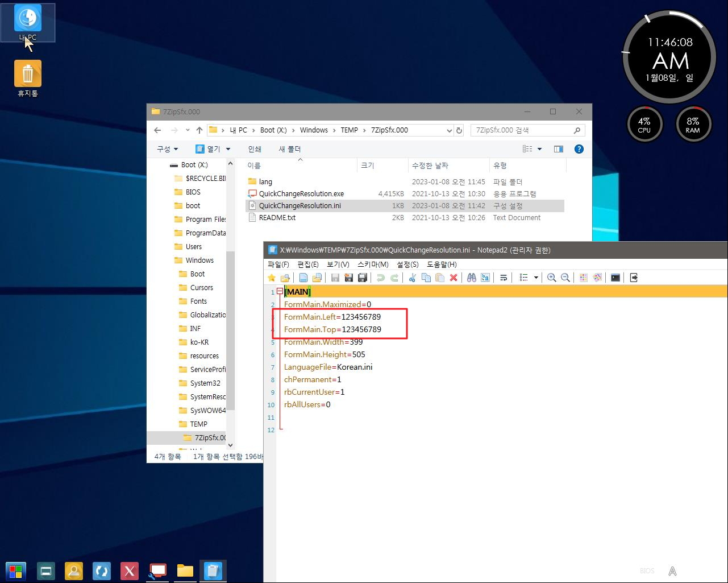The width and height of the screenshot is (728, 583).
Task: Click the navigation pane scroll down arrow
Action: point(230,445)
